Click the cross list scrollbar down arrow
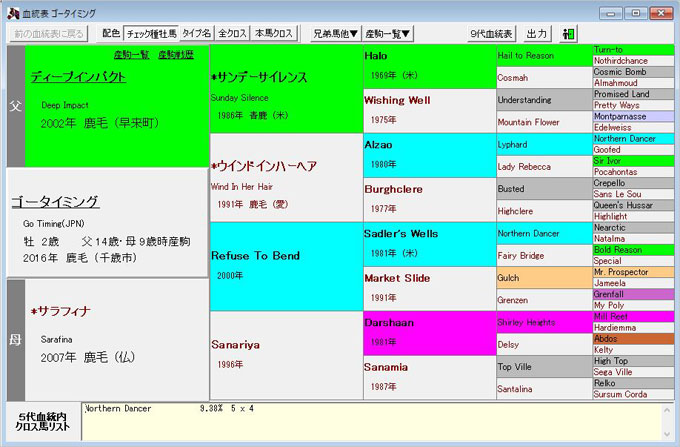The height and width of the screenshot is (447, 680). pyautogui.click(x=667, y=434)
